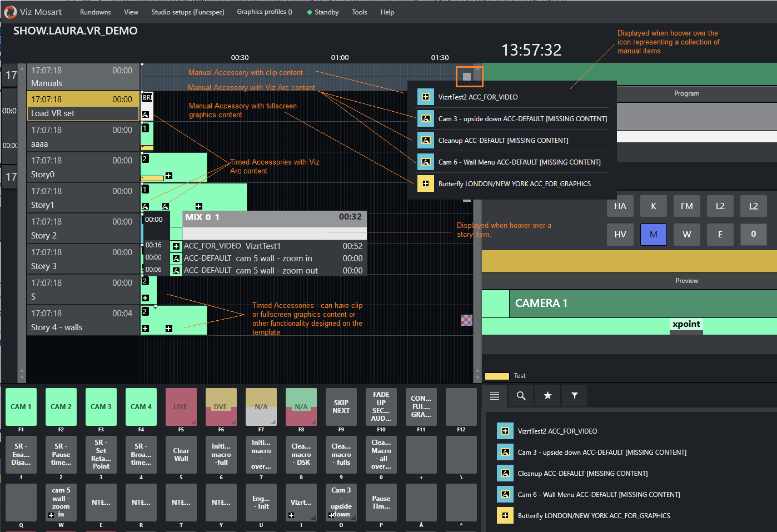Viewport: 777px width, 532px height.
Task: Click the plus accessory icon in the S story timeline
Action: tap(146, 298)
